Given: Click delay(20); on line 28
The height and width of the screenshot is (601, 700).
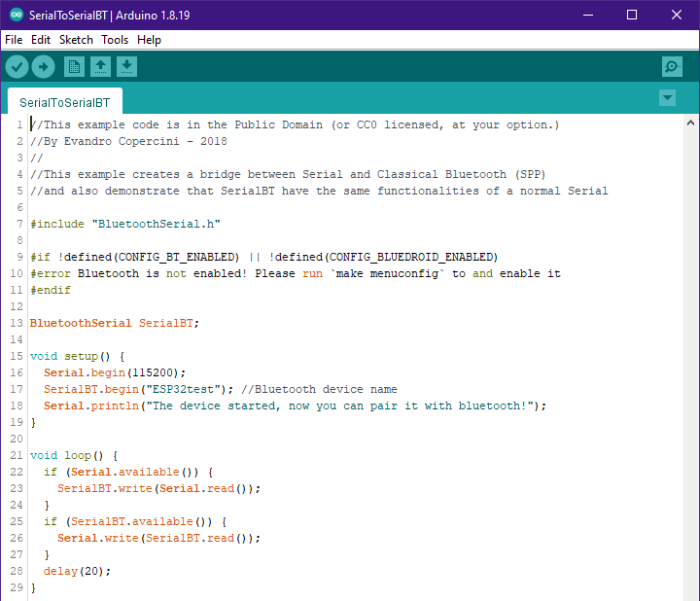Looking at the screenshot, I should (x=77, y=571).
